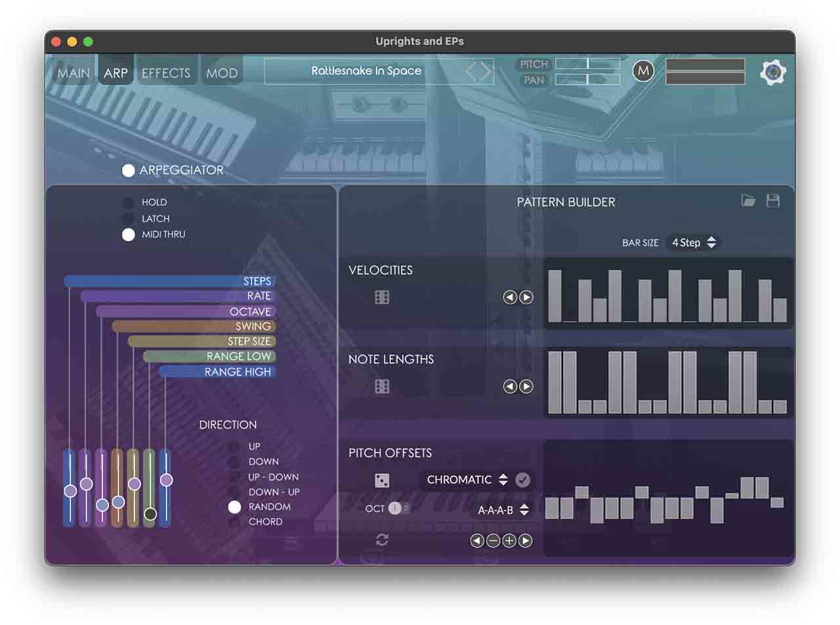Open the Bar Size 4 Step dropdown

tap(693, 243)
